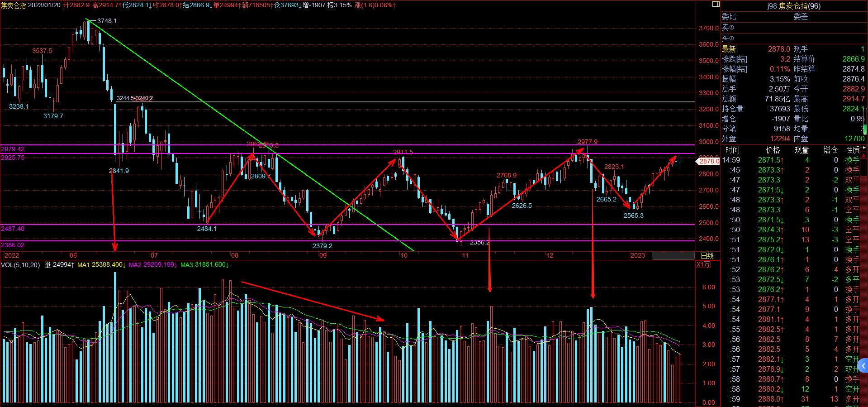Click the 买 buy level indicator icon

coord(731,38)
